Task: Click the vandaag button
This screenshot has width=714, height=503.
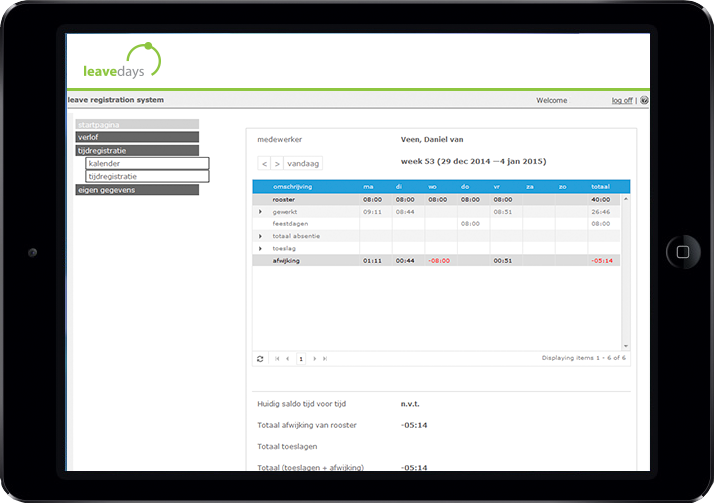Action: tap(303, 163)
